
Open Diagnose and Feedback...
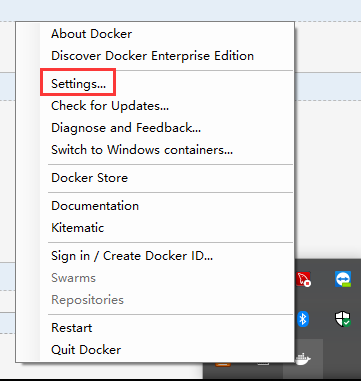(126, 128)
